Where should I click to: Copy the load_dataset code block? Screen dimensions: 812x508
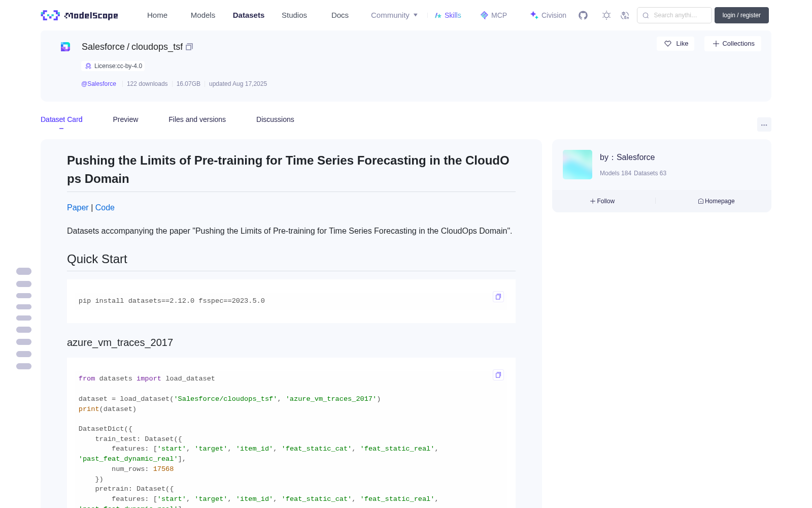pyautogui.click(x=498, y=375)
